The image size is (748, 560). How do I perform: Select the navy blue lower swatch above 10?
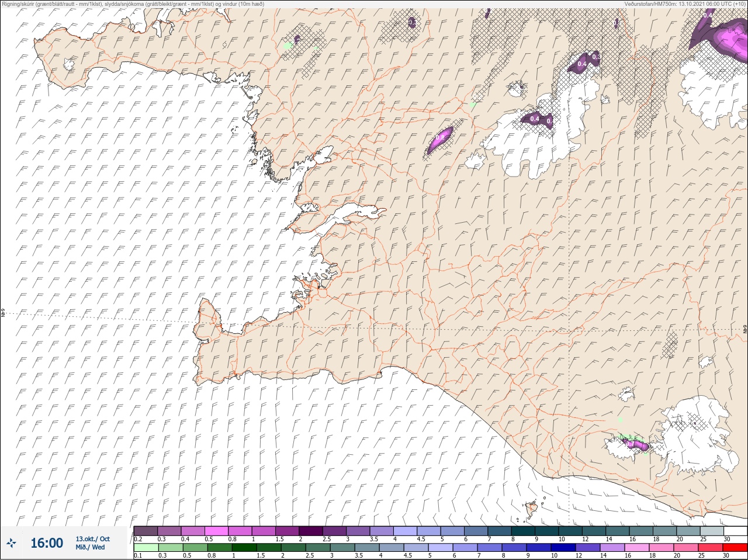(x=563, y=548)
